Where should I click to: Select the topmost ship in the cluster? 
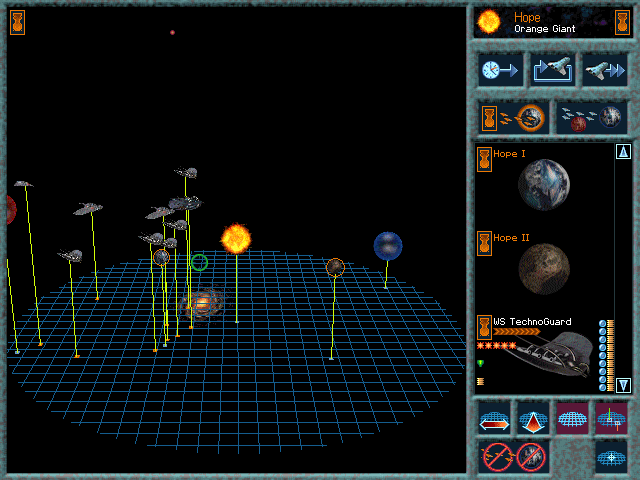[187, 172]
